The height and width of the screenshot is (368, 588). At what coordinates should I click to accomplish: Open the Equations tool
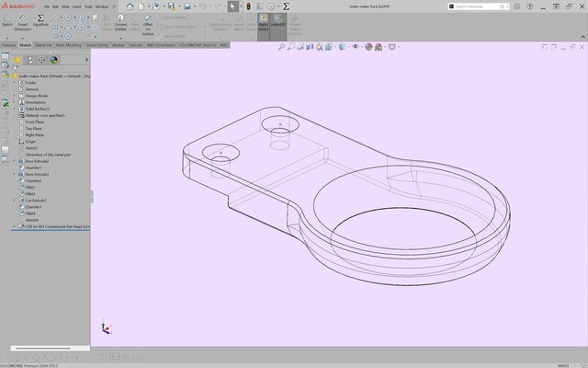click(40, 22)
